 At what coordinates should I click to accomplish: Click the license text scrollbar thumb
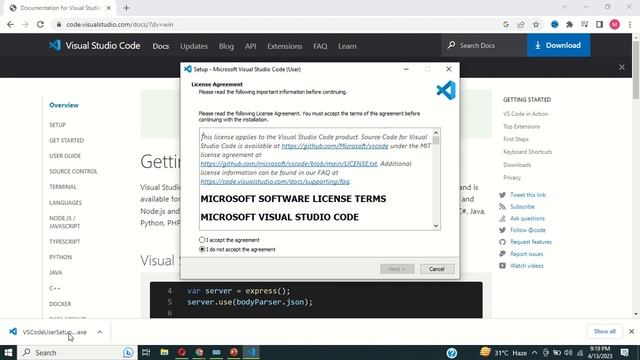tap(436, 140)
